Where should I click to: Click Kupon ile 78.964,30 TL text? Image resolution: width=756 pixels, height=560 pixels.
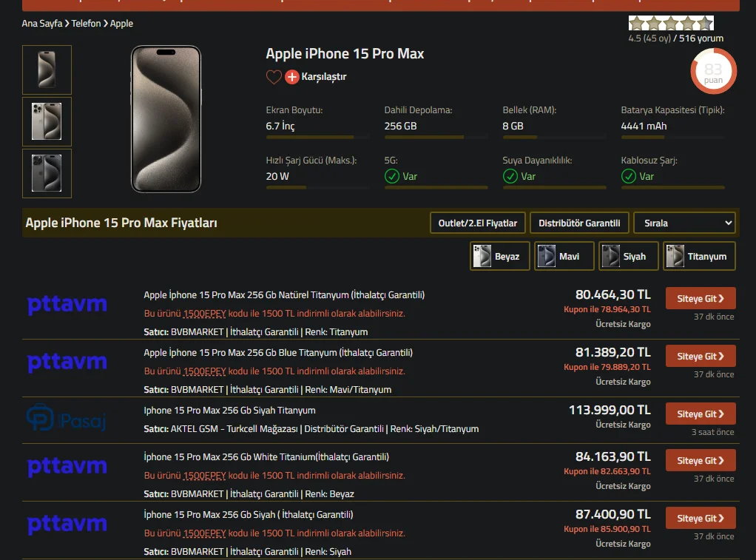coord(607,309)
